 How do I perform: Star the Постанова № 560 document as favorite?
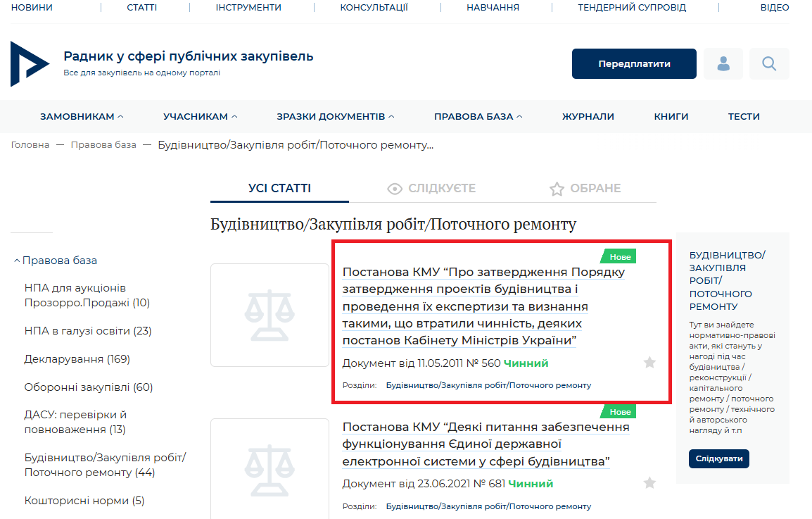649,363
